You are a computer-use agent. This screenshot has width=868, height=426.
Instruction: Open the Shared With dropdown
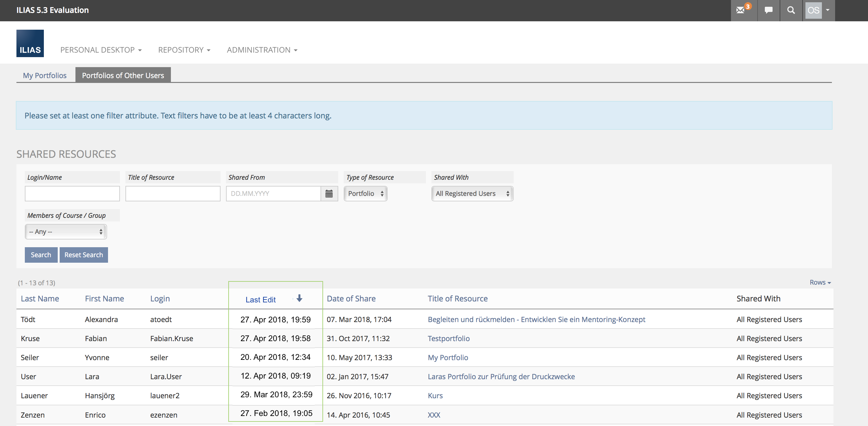tap(472, 194)
